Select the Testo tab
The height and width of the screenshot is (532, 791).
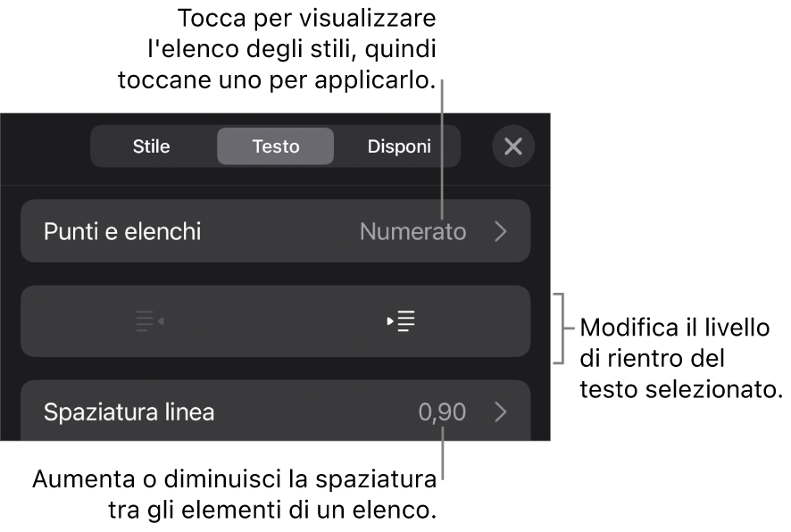point(275,146)
